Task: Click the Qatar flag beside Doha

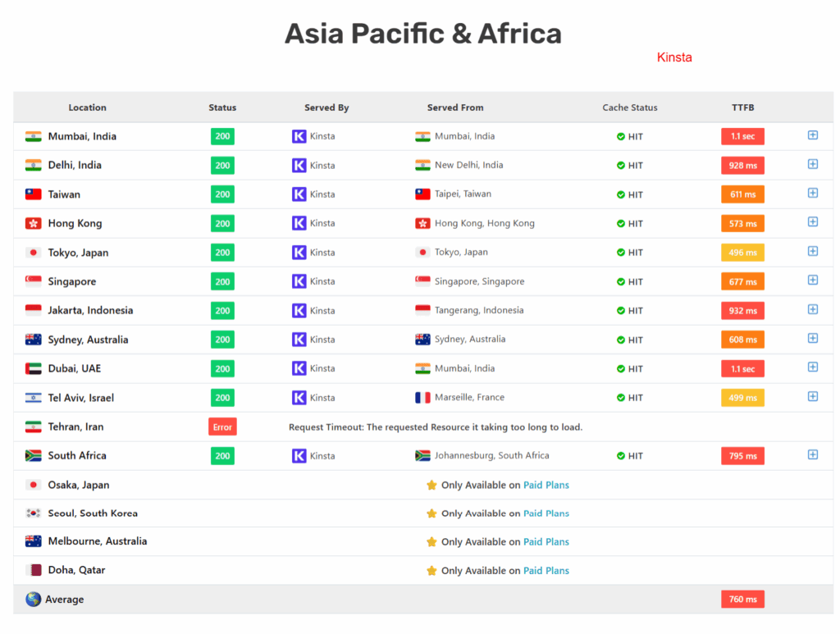Action: coord(33,570)
